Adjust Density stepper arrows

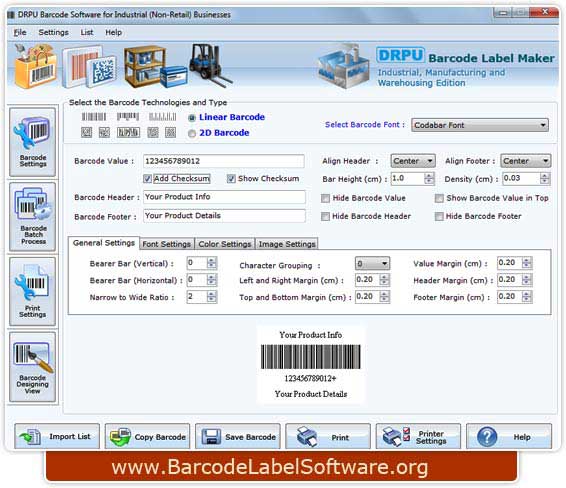point(545,179)
